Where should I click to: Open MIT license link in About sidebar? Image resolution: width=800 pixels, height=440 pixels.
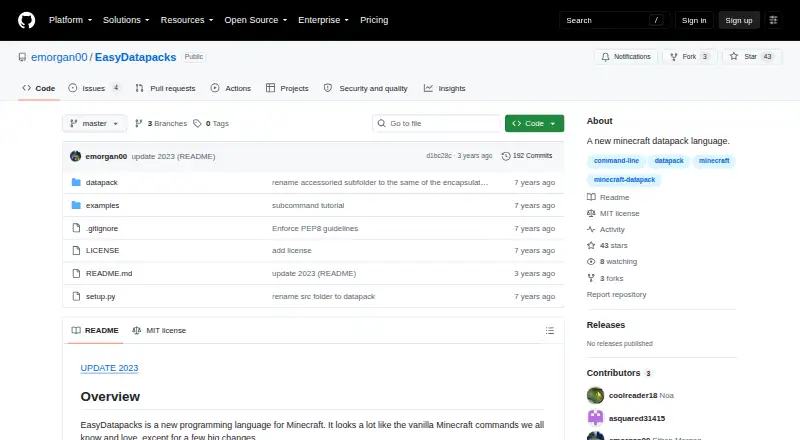613,213
